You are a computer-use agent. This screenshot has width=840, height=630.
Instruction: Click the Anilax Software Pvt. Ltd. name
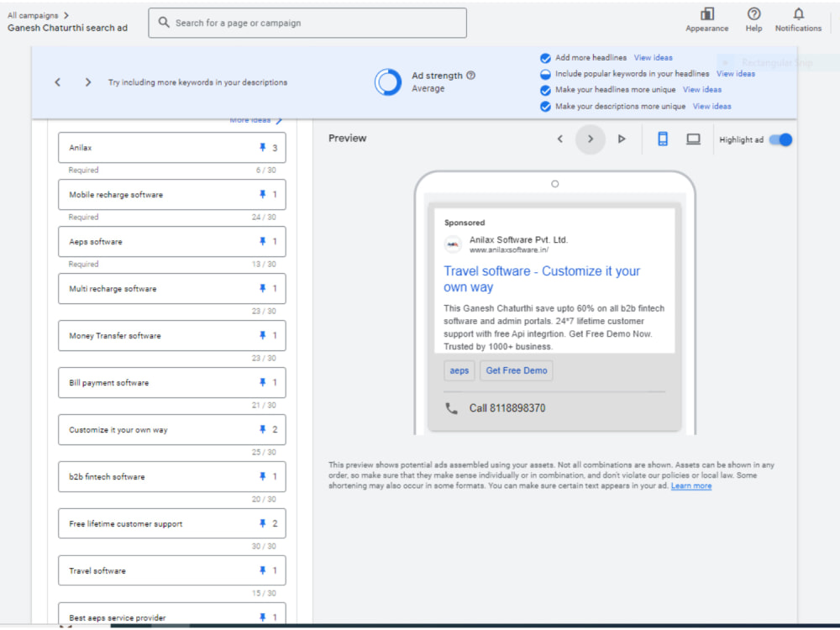(518, 239)
